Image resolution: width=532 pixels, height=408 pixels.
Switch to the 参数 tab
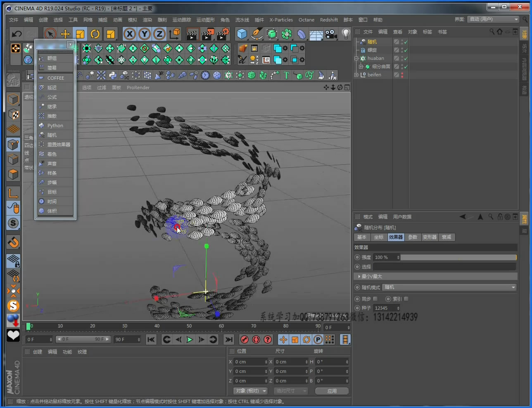pos(413,237)
